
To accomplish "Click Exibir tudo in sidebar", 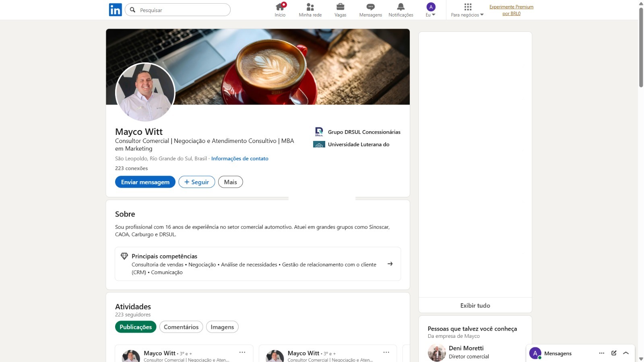I will pos(475,306).
